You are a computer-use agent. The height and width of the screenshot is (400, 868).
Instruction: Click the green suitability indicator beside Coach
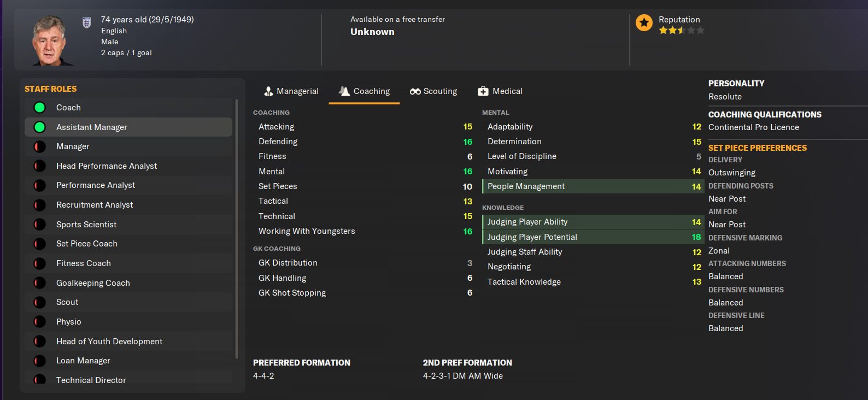40,108
